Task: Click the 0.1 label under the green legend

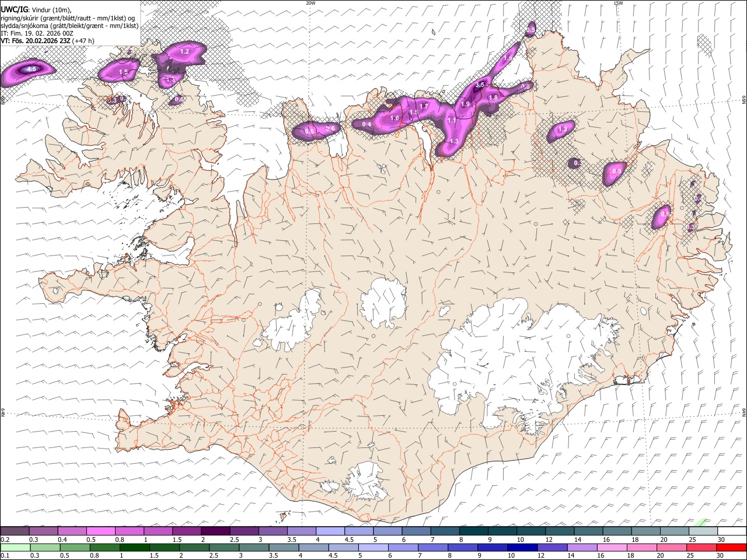Action: point(5,556)
